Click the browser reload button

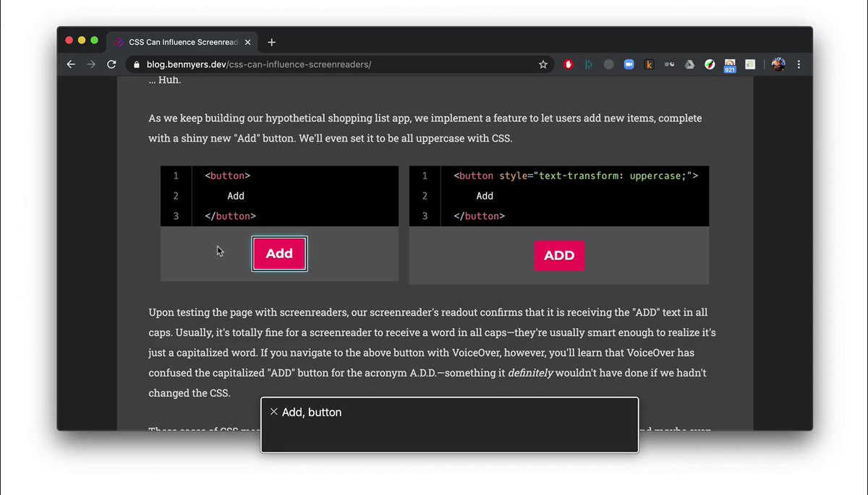pyautogui.click(x=111, y=64)
